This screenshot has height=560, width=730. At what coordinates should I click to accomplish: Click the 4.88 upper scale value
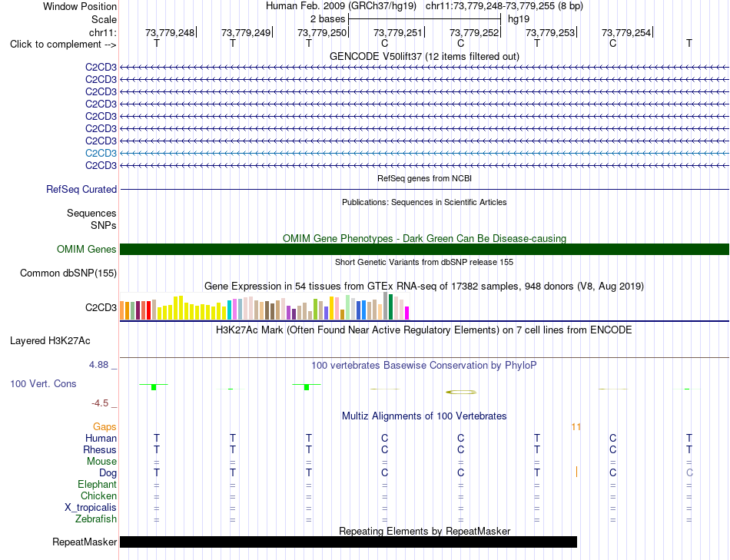[x=98, y=365]
